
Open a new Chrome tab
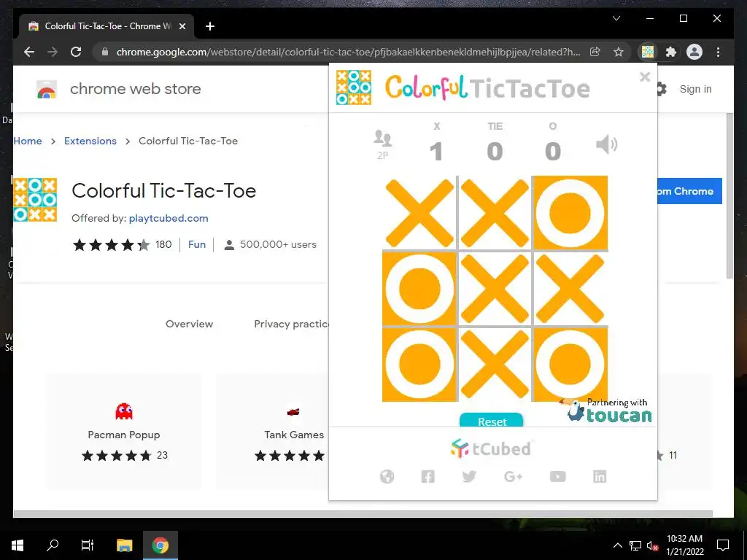click(x=210, y=26)
